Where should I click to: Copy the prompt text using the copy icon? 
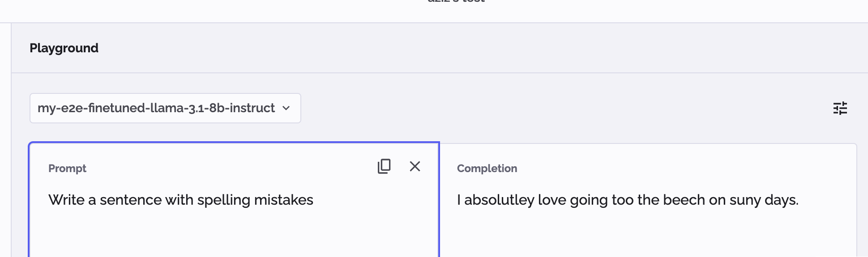[384, 166]
